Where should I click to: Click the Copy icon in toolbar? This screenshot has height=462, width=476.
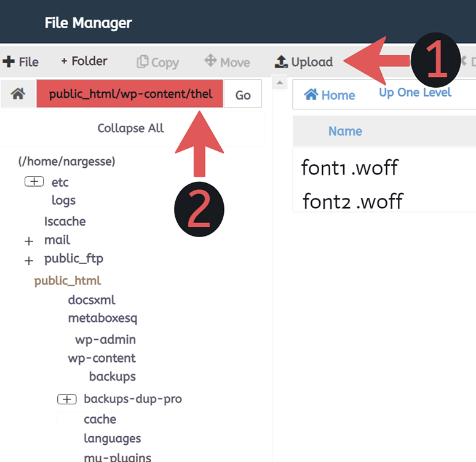click(x=143, y=62)
